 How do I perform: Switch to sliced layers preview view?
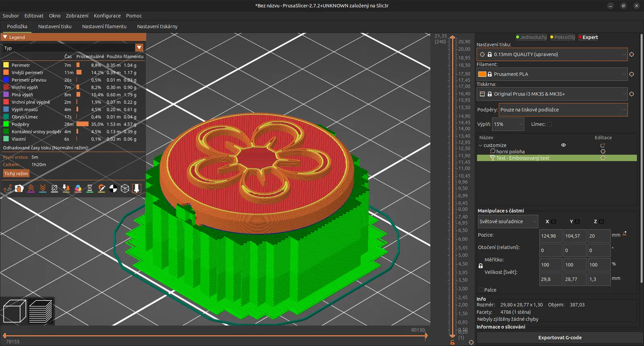tap(41, 311)
